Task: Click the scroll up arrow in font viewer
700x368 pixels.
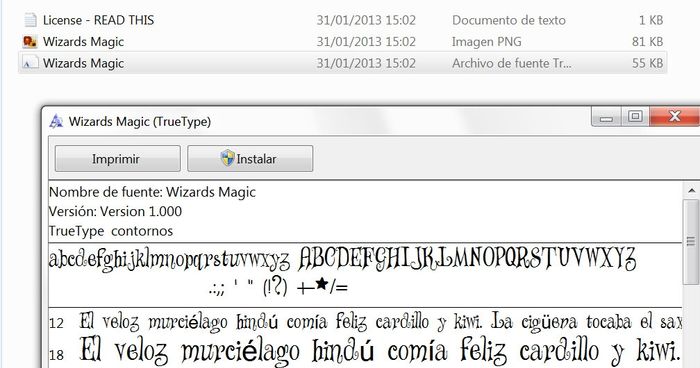Action: click(x=692, y=191)
